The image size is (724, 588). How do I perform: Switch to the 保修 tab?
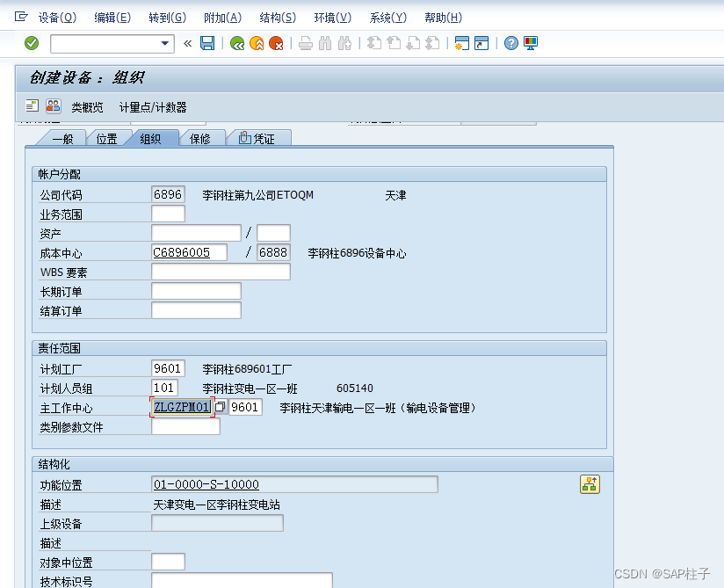(200, 139)
